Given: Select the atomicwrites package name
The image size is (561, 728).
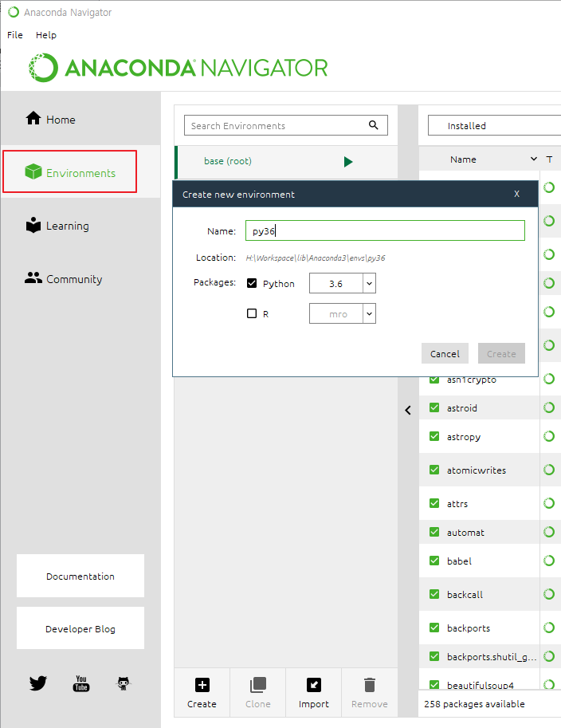Looking at the screenshot, I should point(476,470).
